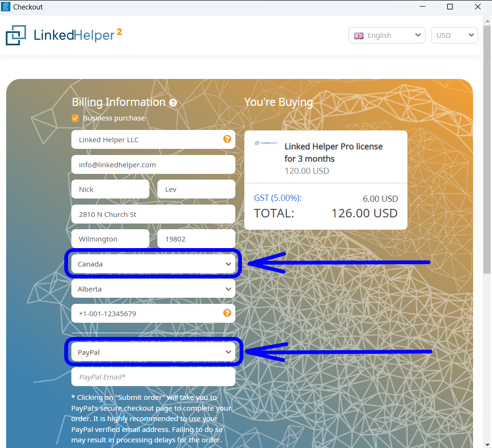Viewport: 492px width, 448px height.
Task: Click the Checkout window app icon
Action: [6, 7]
